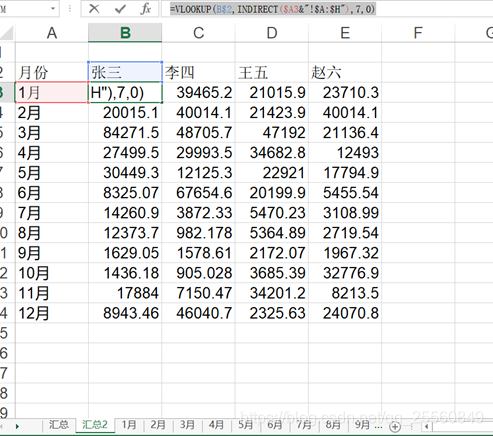
Task: Switch to the 汇总2 sheet tab
Action: tap(95, 425)
